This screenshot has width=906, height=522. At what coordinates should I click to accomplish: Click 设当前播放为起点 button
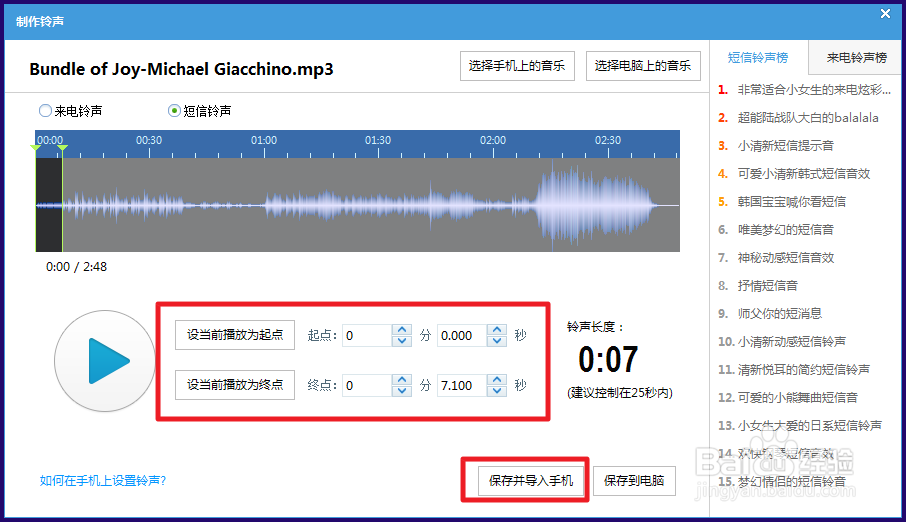click(x=235, y=335)
